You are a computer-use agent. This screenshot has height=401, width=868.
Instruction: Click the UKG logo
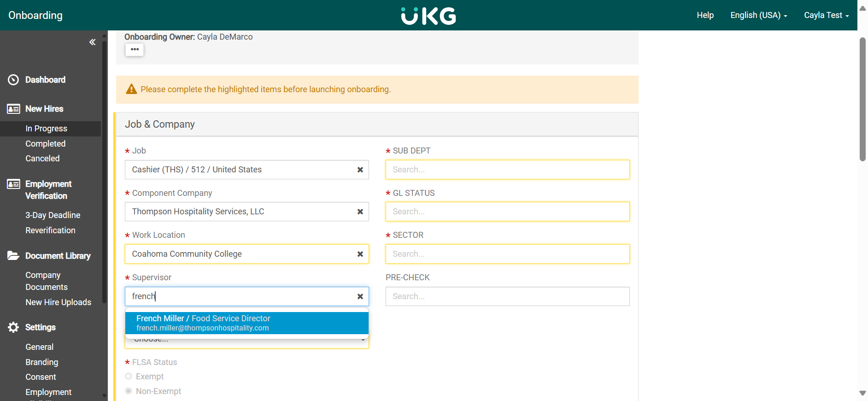[x=428, y=16]
